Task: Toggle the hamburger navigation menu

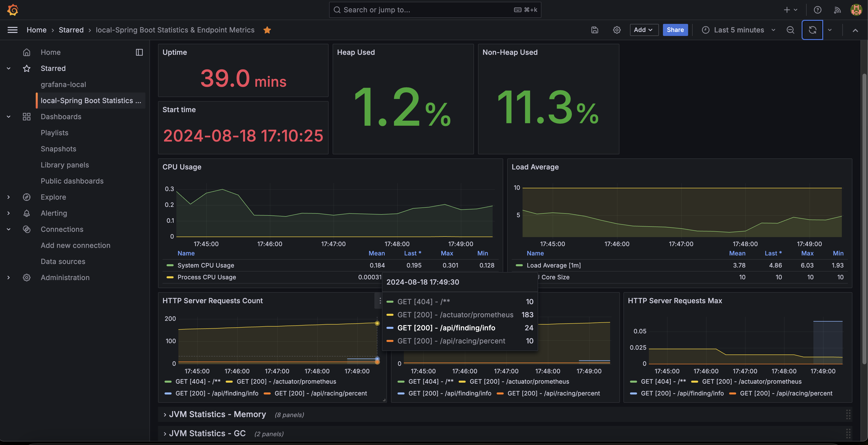Action: point(13,30)
